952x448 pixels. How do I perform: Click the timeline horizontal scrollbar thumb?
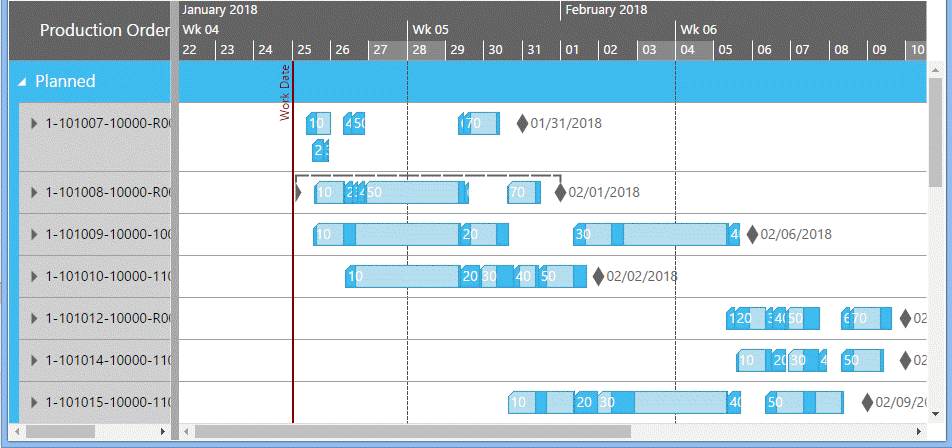(x=413, y=431)
